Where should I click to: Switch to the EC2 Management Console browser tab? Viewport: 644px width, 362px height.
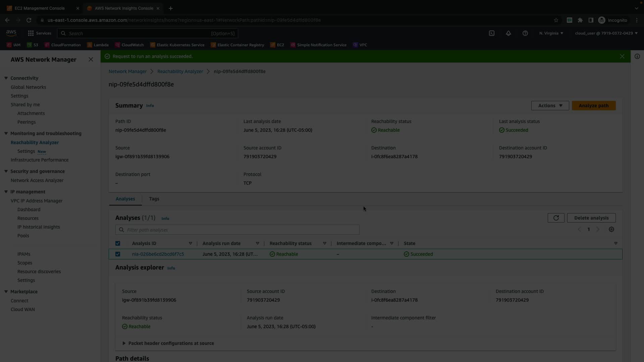point(40,8)
